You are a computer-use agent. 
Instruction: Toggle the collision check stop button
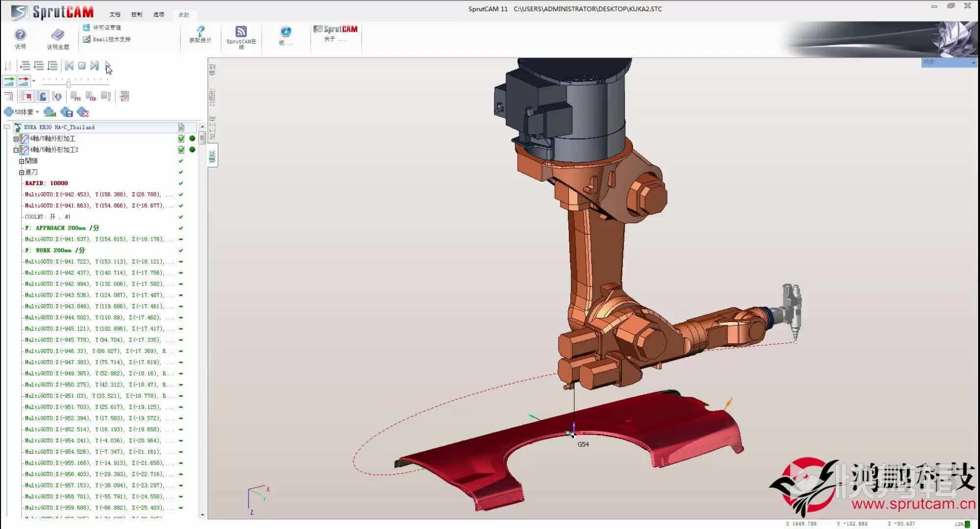click(x=42, y=96)
